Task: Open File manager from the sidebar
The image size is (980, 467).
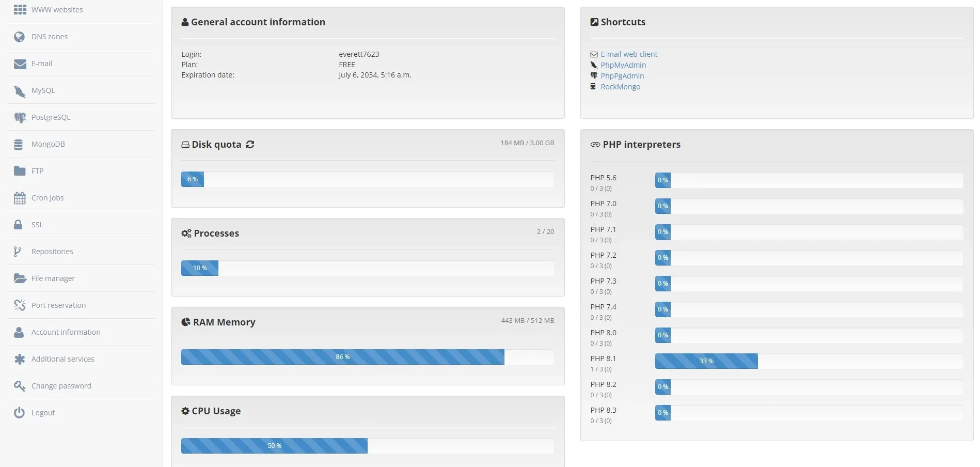Action: (53, 278)
